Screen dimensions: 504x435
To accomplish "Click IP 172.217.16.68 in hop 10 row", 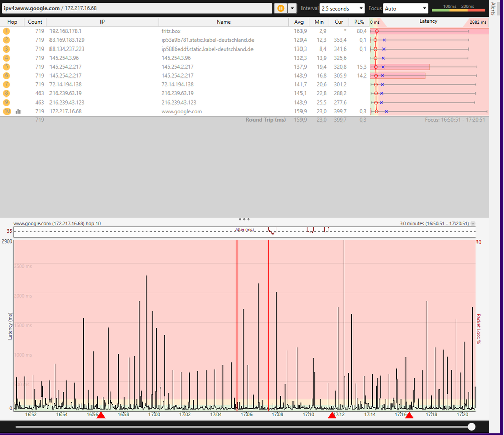I will click(65, 111).
